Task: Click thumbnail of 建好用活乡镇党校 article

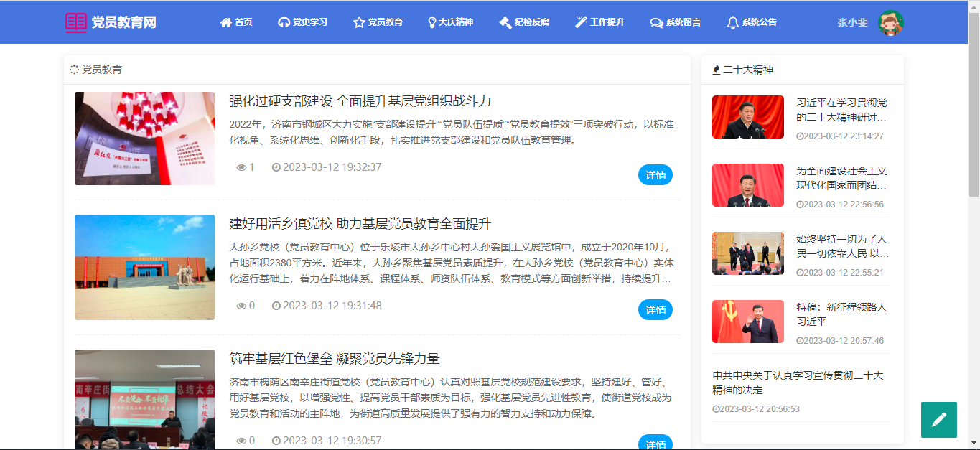Action: (x=144, y=267)
